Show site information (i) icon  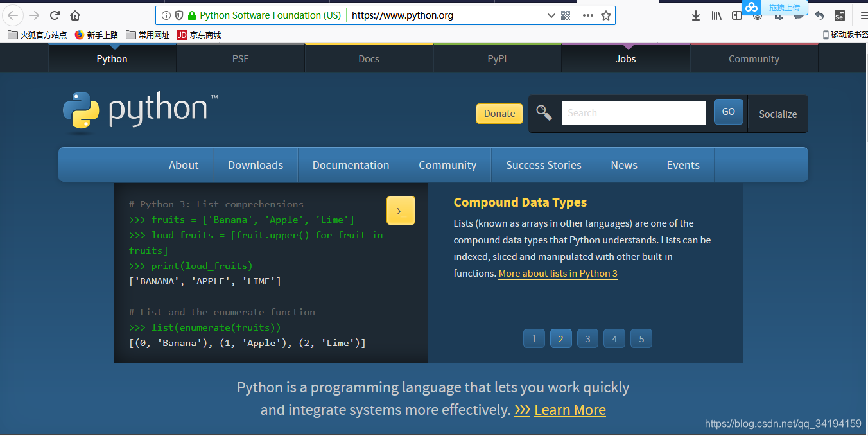pyautogui.click(x=166, y=15)
